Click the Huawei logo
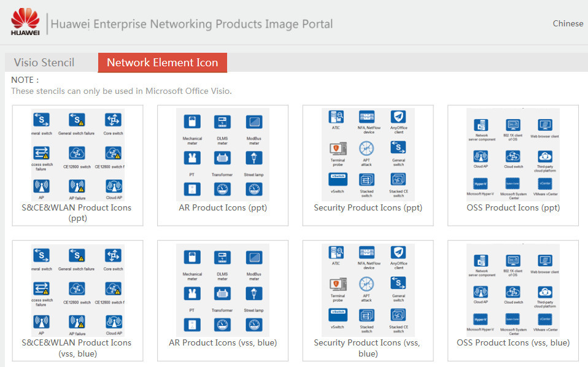The image size is (588, 367). pos(25,22)
